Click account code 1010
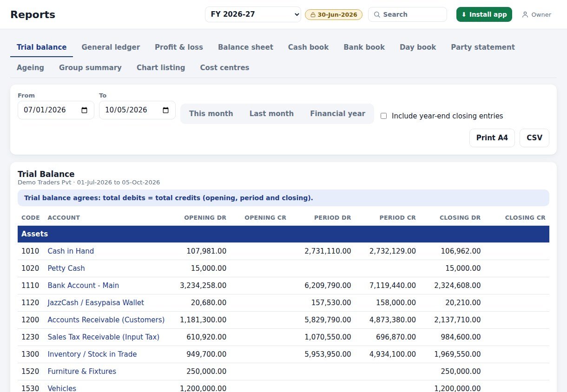Screen dimensions: 567x392 [30, 251]
